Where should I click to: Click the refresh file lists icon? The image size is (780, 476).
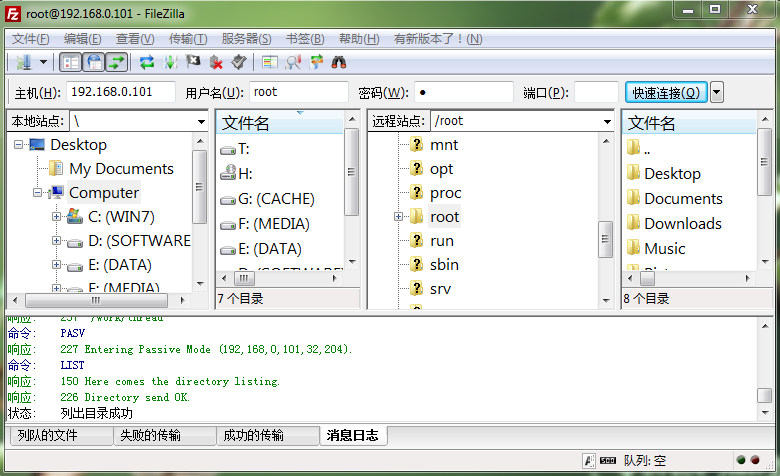click(146, 62)
